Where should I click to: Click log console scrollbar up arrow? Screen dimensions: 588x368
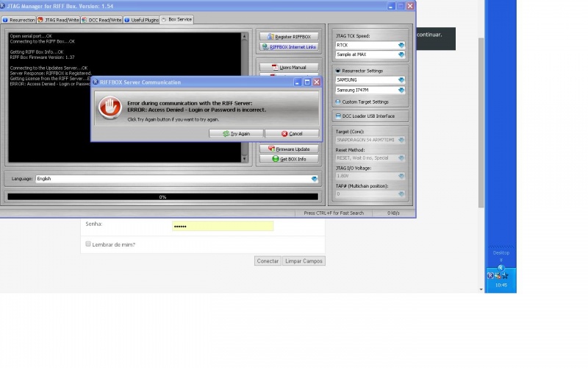point(245,36)
